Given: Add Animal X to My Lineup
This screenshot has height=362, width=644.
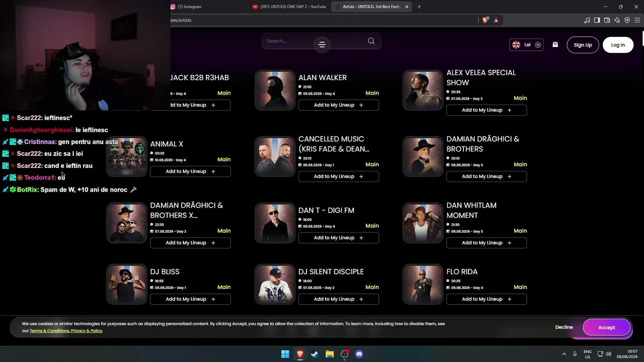Looking at the screenshot, I should (x=190, y=171).
